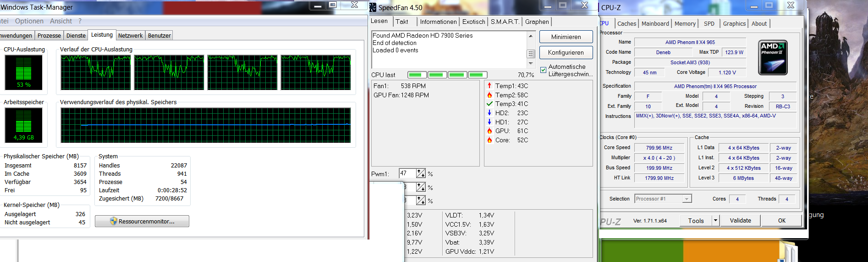Click the 'Fan1: 538 RPM' reading
The width and height of the screenshot is (868, 262).
(400, 86)
